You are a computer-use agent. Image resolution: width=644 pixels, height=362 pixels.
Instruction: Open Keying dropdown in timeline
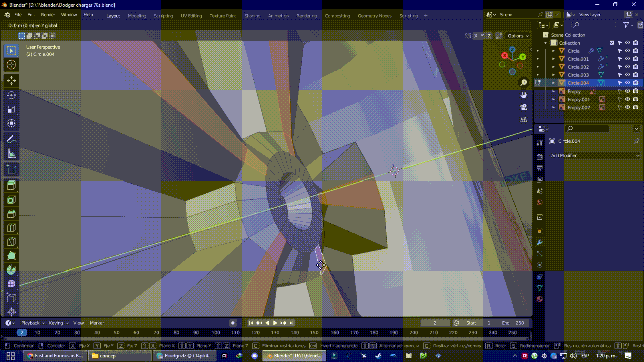(58, 323)
